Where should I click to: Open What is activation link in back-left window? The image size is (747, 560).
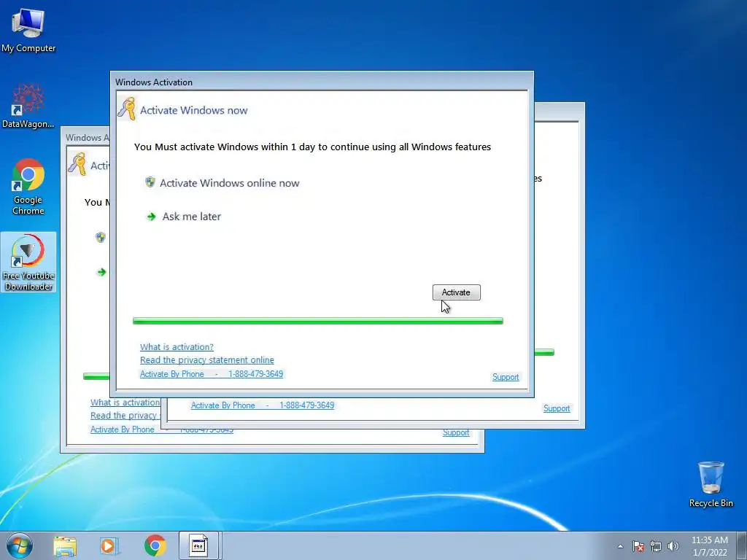click(125, 402)
